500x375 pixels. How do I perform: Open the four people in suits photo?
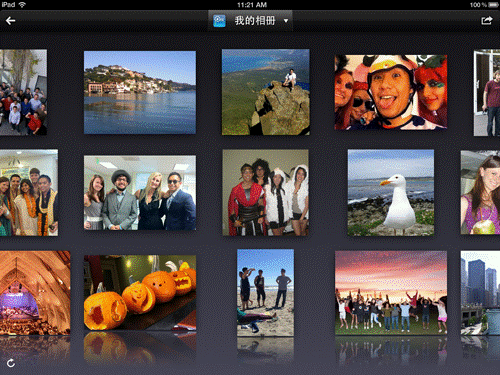tap(140, 193)
